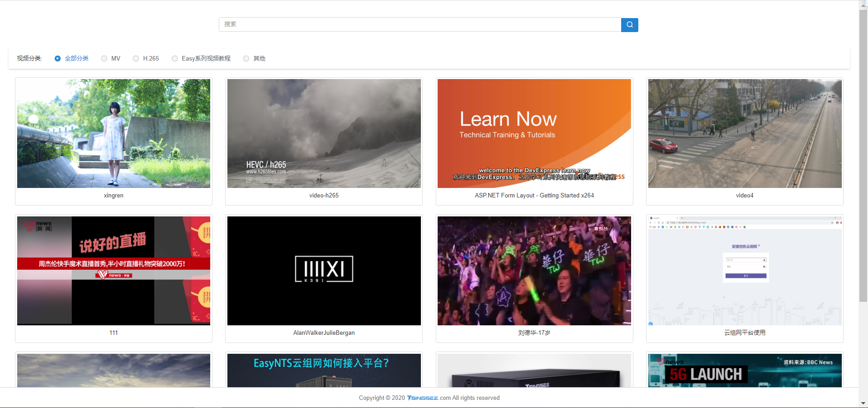Open the Learn Now ASP.NET video thumbnail
This screenshot has width=868, height=408.
534,133
